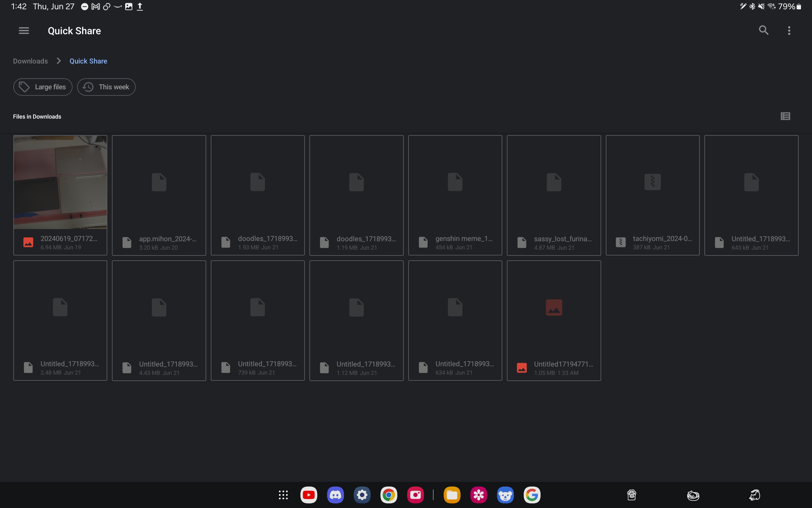Screen dimensions: 812x508
Task: Open the hamburger navigation menu
Action: point(23,30)
